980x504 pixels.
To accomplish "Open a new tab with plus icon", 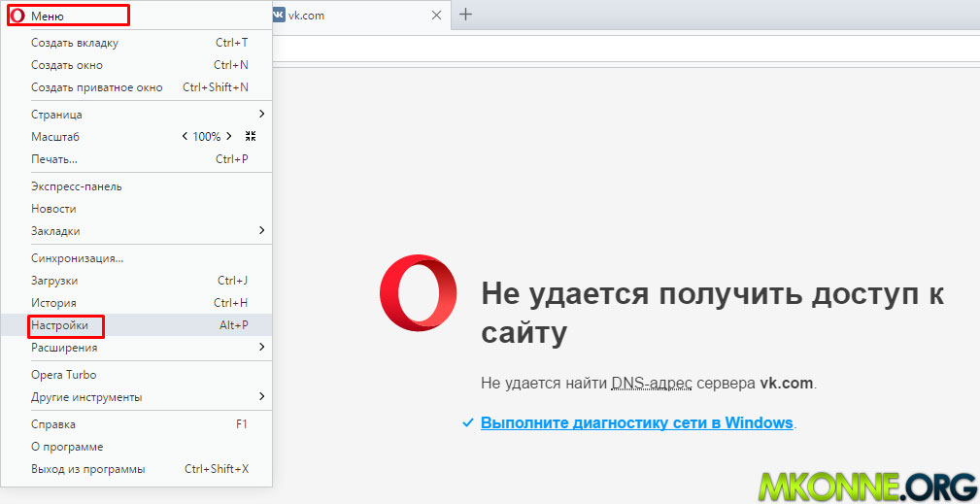I will pyautogui.click(x=465, y=15).
